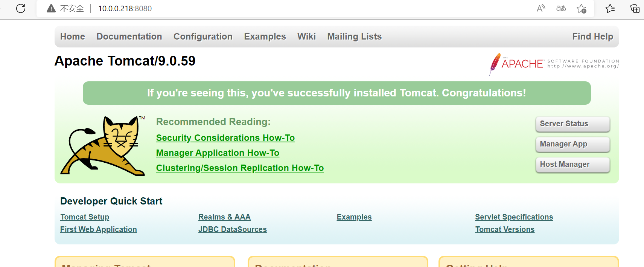Click the not-secure warning triangle icon
This screenshot has width=644, height=267.
(x=51, y=8)
